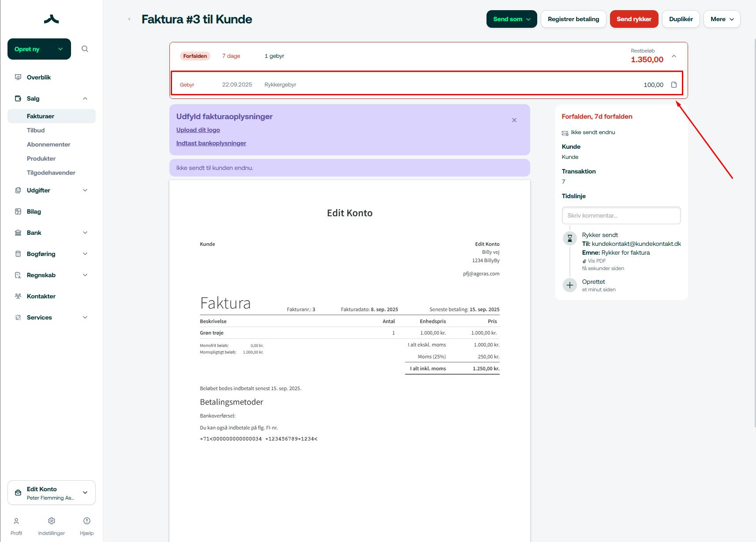Open the Rykkergebyr document icon
This screenshot has width=756, height=542.
[x=674, y=85]
